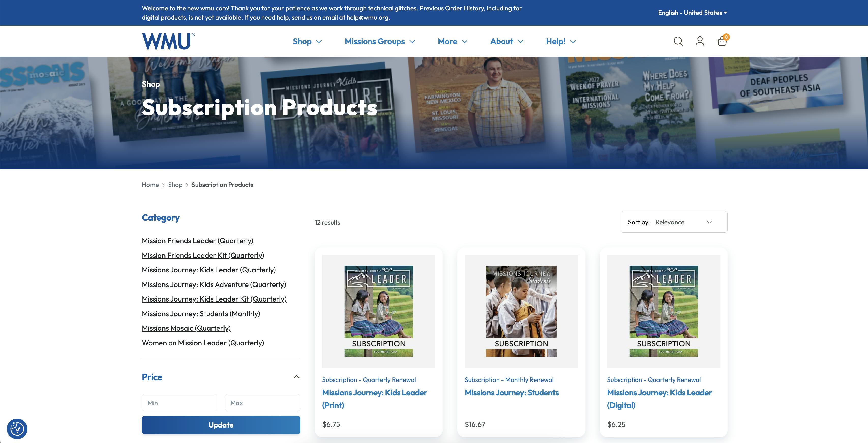Open Missions Journey: Students title link
The height and width of the screenshot is (443, 868).
click(x=512, y=392)
